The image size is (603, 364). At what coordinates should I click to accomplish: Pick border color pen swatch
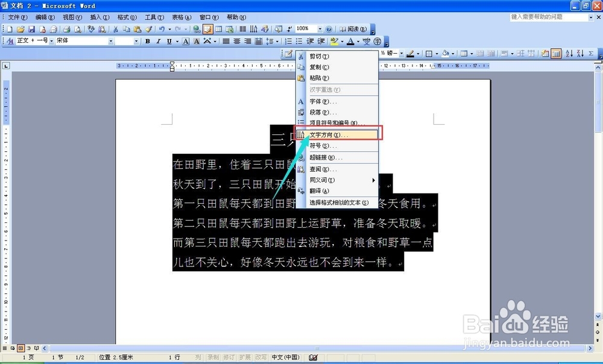pyautogui.click(x=410, y=54)
